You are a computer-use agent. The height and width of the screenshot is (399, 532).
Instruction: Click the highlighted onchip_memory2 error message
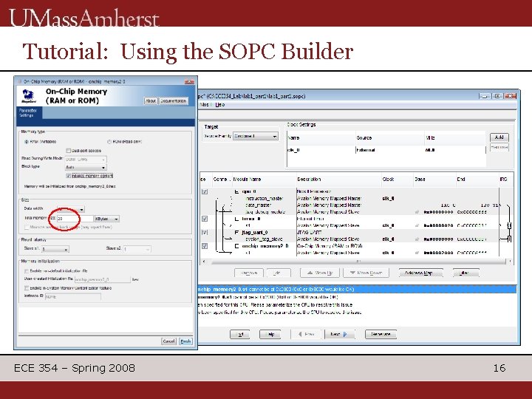click(x=357, y=290)
